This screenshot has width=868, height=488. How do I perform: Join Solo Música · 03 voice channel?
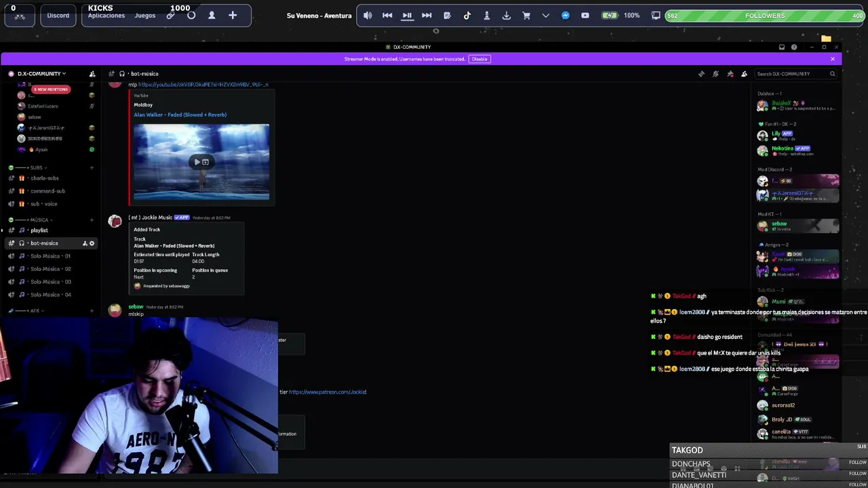(51, 282)
